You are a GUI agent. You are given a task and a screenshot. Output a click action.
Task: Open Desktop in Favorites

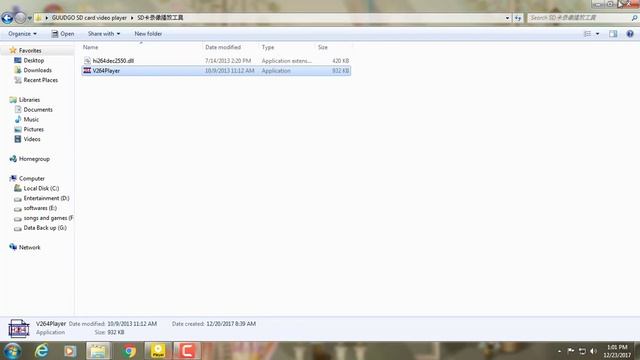(x=33, y=60)
